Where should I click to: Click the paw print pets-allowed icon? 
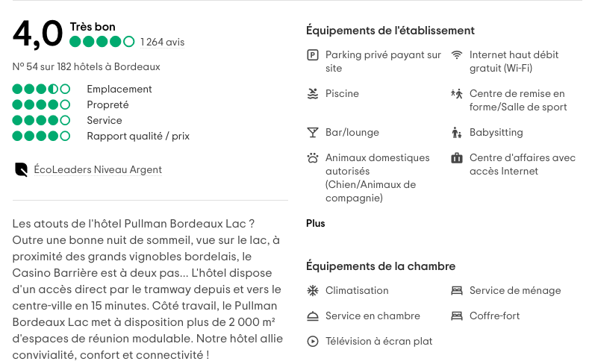pyautogui.click(x=313, y=158)
